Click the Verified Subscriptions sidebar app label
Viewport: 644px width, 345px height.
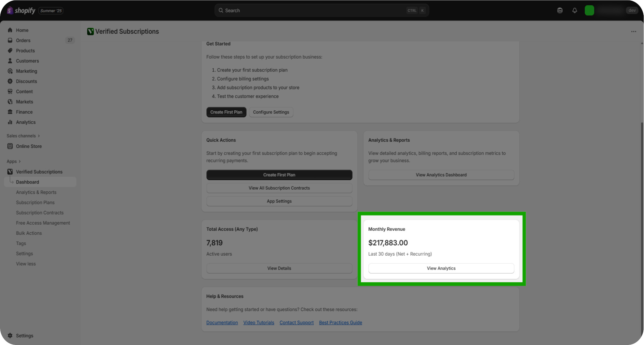coord(39,172)
